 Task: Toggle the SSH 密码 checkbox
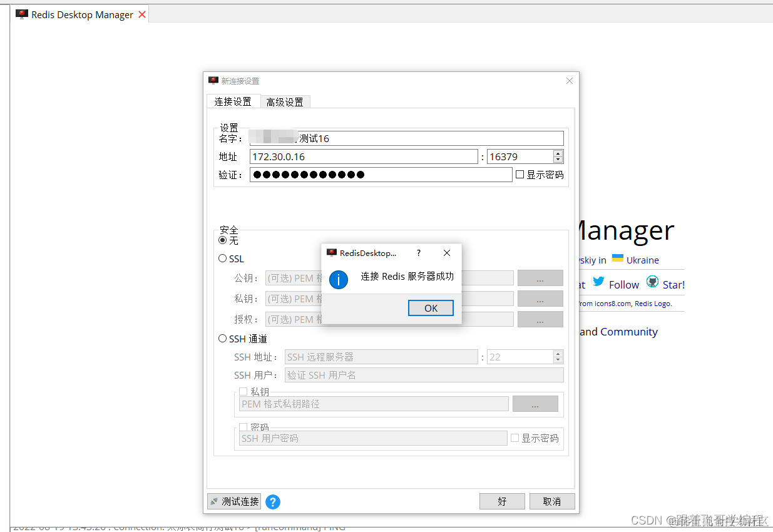(243, 427)
